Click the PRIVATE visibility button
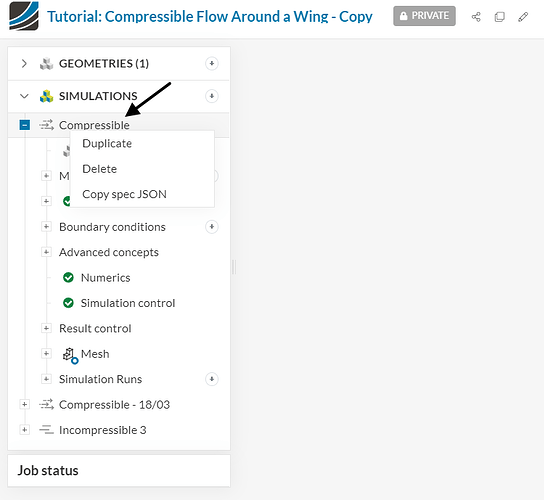Image resolution: width=544 pixels, height=500 pixels. [424, 16]
